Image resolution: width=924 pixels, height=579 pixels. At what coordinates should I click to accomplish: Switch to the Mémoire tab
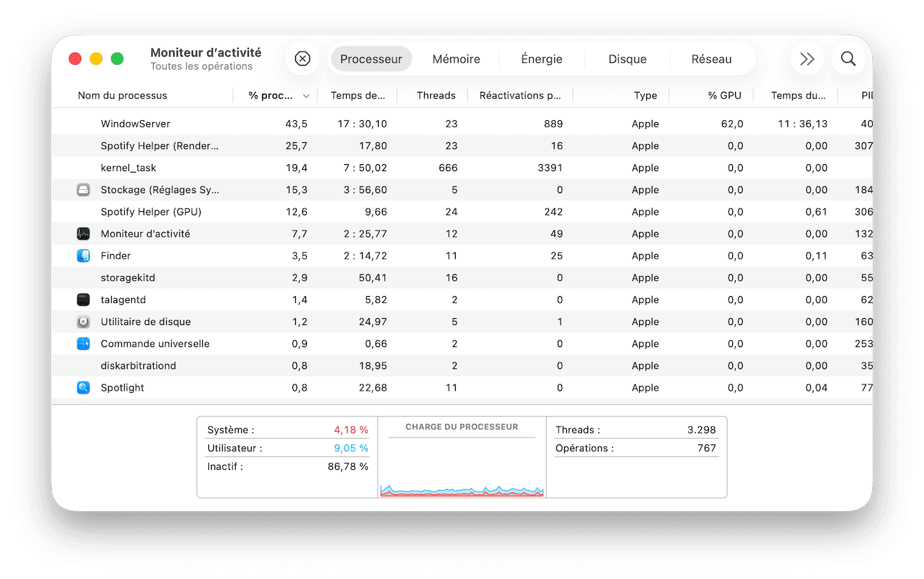pyautogui.click(x=456, y=59)
